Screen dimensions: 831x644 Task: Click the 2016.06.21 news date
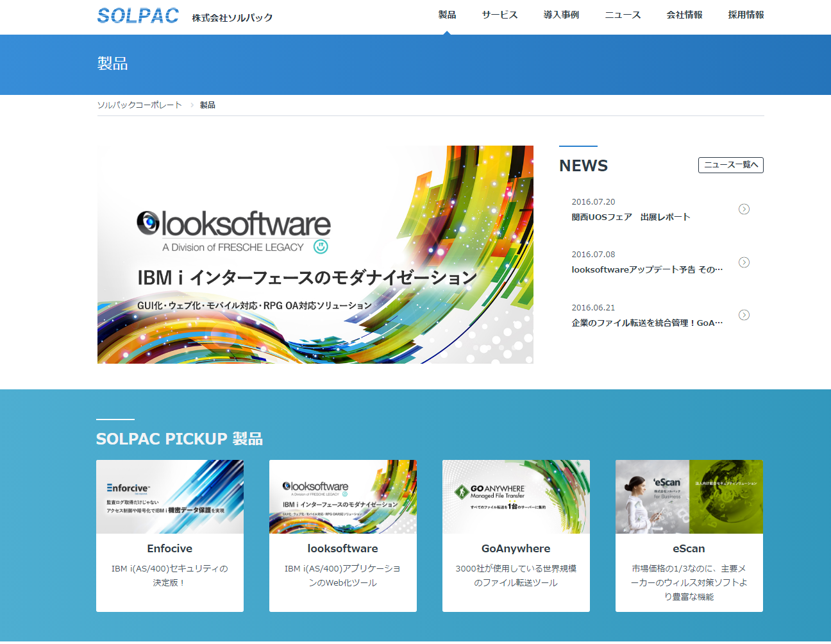[593, 307]
